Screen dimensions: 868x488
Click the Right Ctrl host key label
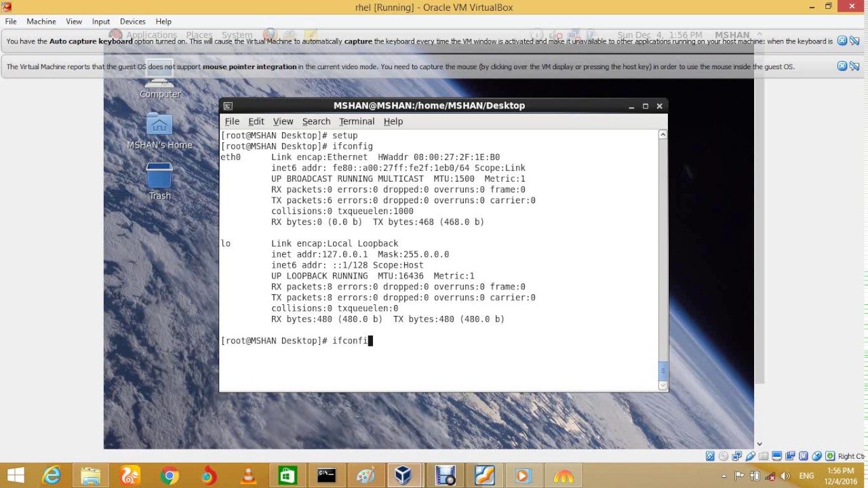pyautogui.click(x=851, y=456)
